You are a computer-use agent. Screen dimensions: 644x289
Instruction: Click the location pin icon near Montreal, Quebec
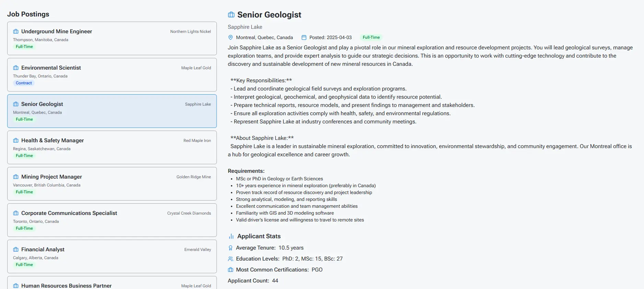click(230, 37)
